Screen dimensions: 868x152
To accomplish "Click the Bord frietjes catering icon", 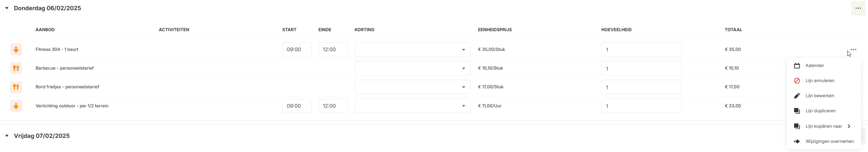I will (x=16, y=87).
